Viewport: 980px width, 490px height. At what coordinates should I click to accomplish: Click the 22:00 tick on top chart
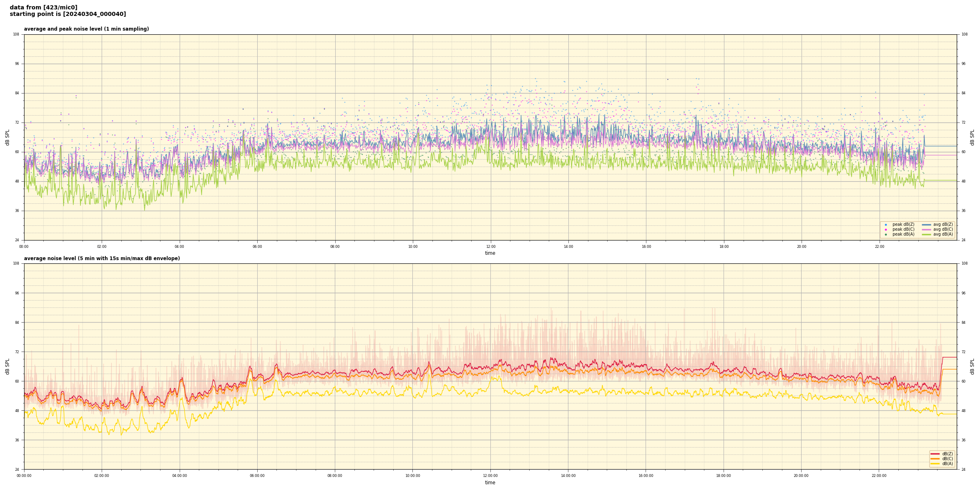point(879,247)
